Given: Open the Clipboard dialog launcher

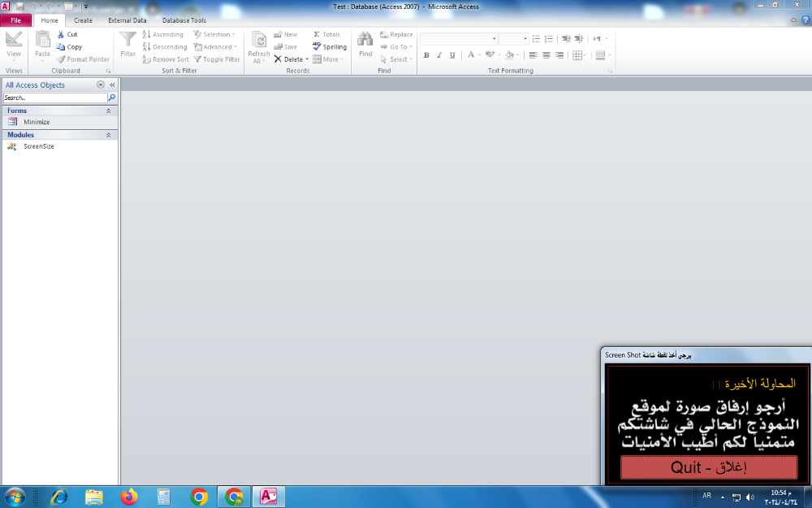Looking at the screenshot, I should [x=108, y=71].
